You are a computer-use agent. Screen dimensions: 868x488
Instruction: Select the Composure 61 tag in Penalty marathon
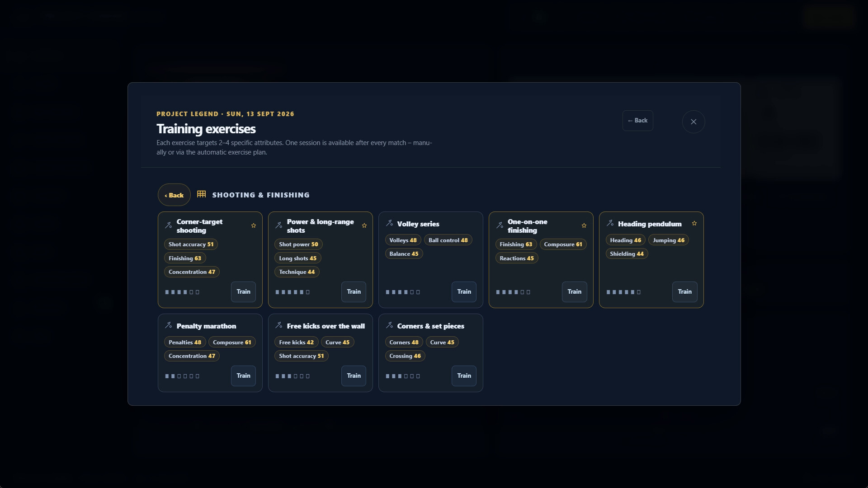232,343
